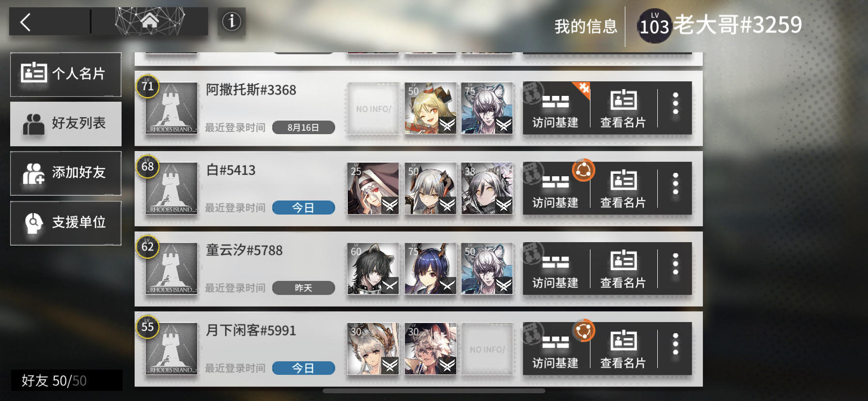Visit base of 白#5413
The width and height of the screenshot is (868, 401).
coord(556,188)
